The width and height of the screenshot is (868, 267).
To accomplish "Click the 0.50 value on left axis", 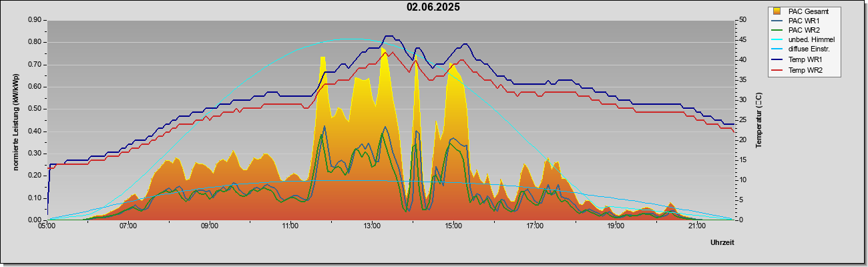I will pyautogui.click(x=35, y=109).
